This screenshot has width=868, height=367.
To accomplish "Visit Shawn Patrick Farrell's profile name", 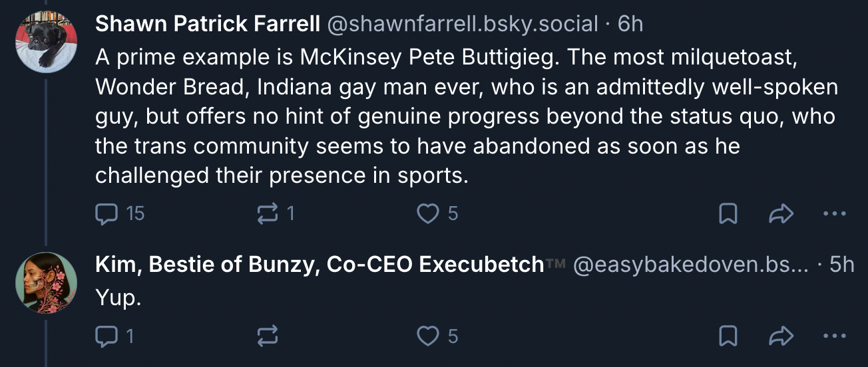I will click(x=208, y=25).
